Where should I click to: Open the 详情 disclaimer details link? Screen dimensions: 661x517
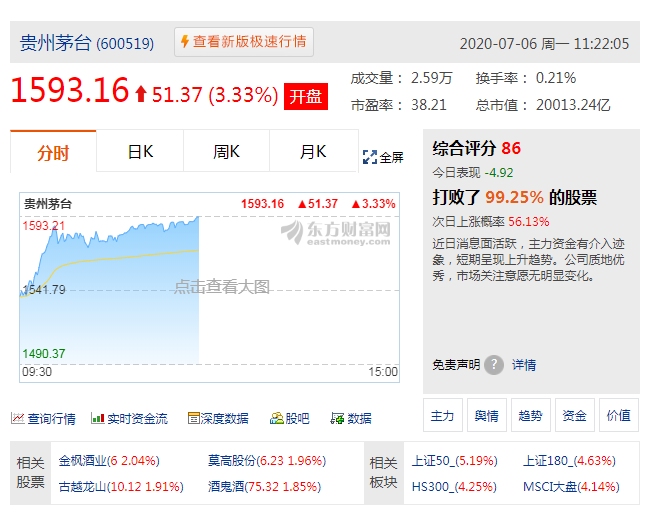pyautogui.click(x=524, y=365)
